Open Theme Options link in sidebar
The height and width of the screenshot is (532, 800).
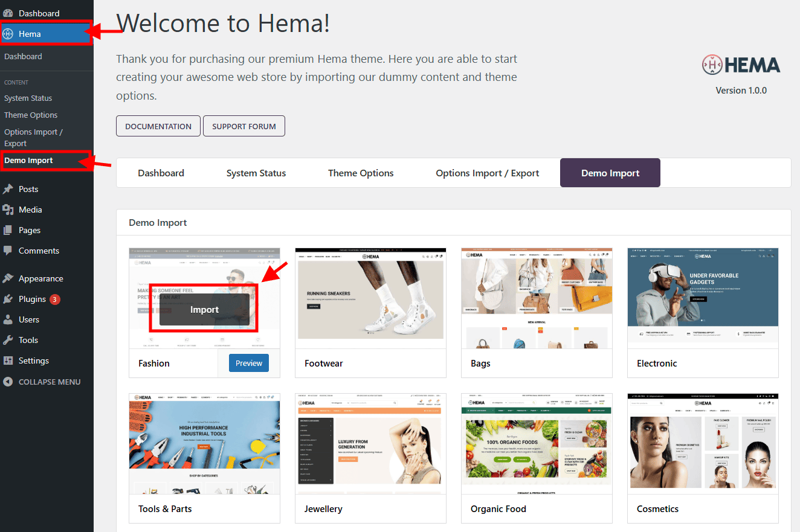tap(31, 115)
